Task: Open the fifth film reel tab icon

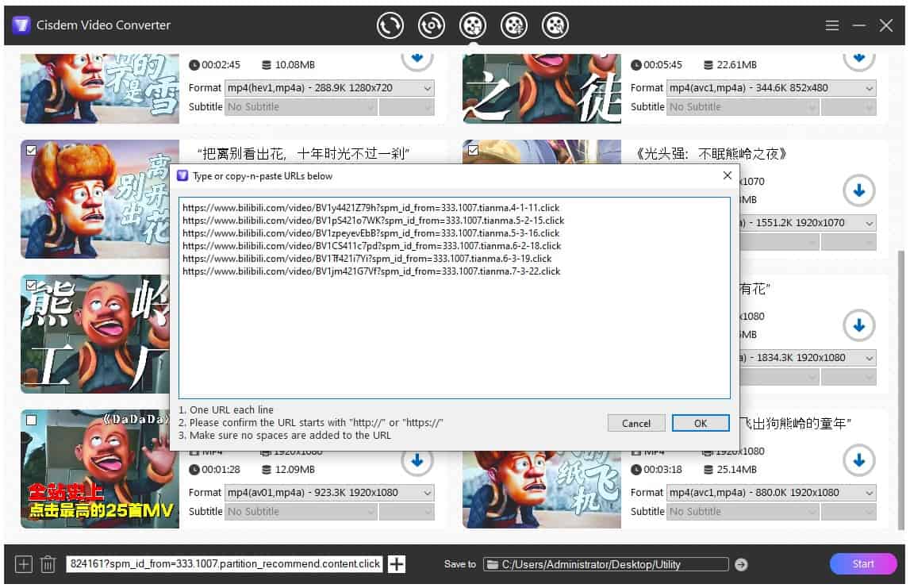Action: pos(555,25)
